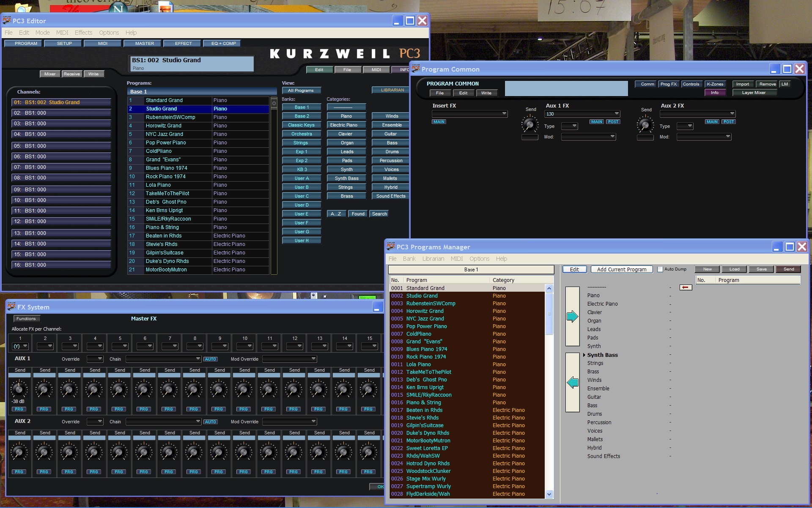
Task: Open the Effects menu in PC3 Editor
Action: (83, 33)
